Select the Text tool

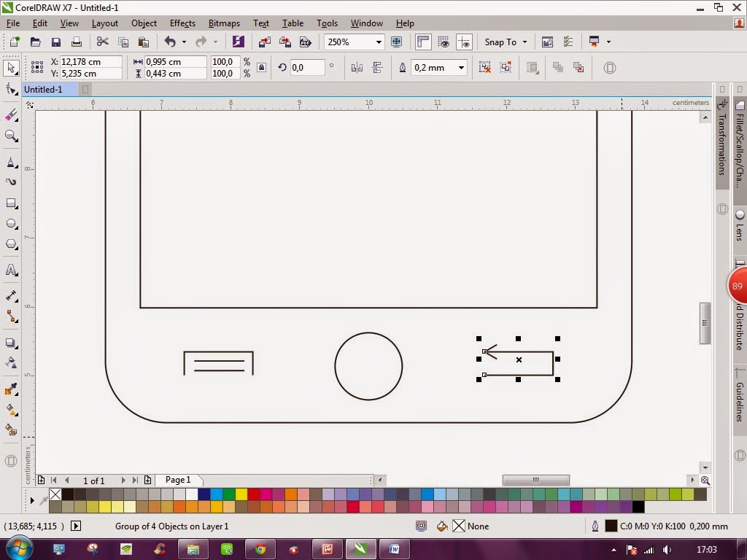coord(11,270)
